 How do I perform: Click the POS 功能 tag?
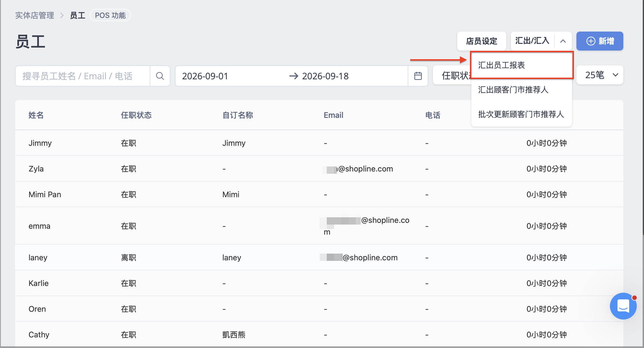(x=110, y=15)
